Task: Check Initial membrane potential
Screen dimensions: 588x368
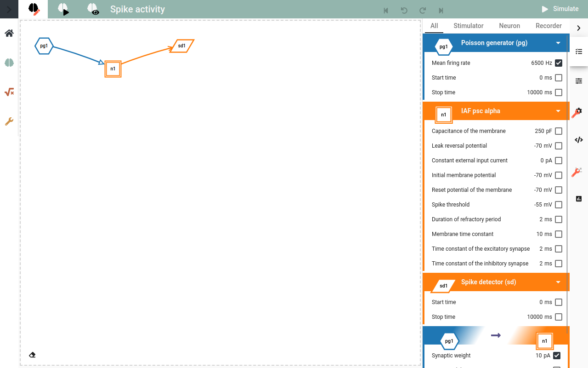Action: coord(559,175)
